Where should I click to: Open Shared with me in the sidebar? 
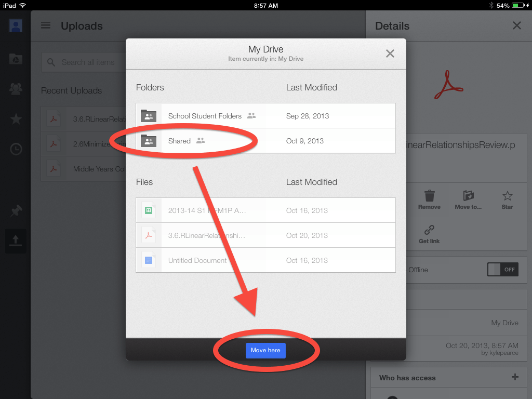(x=16, y=89)
